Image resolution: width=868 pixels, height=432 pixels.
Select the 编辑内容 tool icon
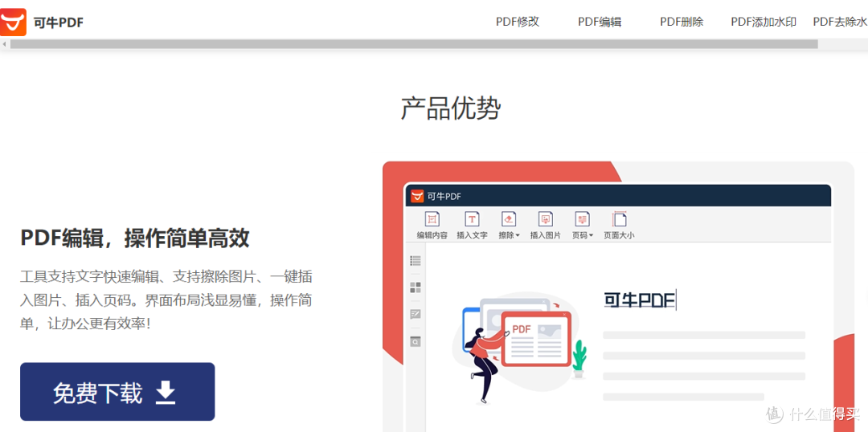coord(432,219)
